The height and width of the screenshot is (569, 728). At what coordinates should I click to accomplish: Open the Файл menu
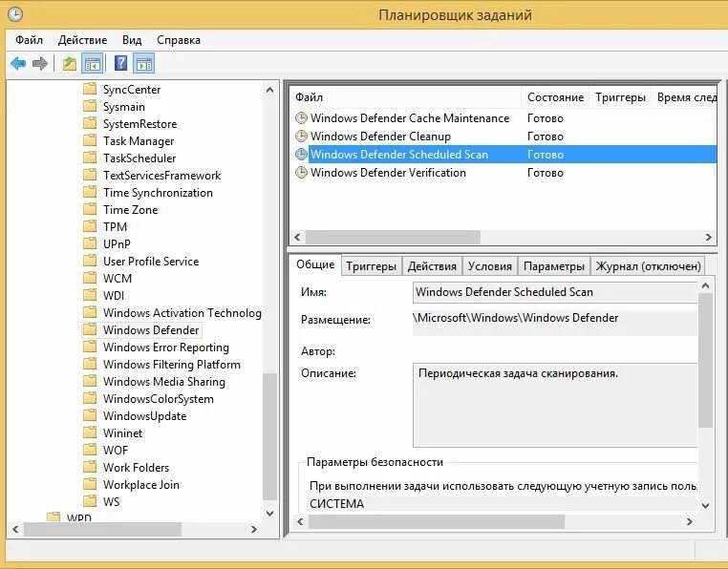pos(29,40)
